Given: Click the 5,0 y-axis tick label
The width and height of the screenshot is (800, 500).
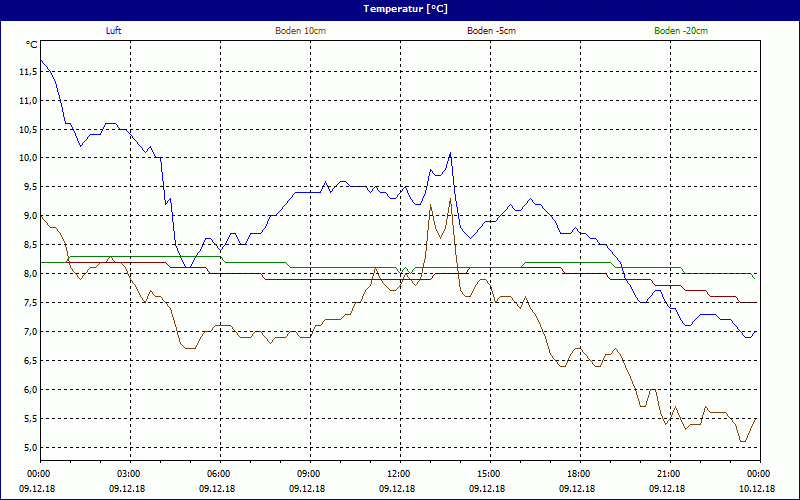Looking at the screenshot, I should (27, 448).
